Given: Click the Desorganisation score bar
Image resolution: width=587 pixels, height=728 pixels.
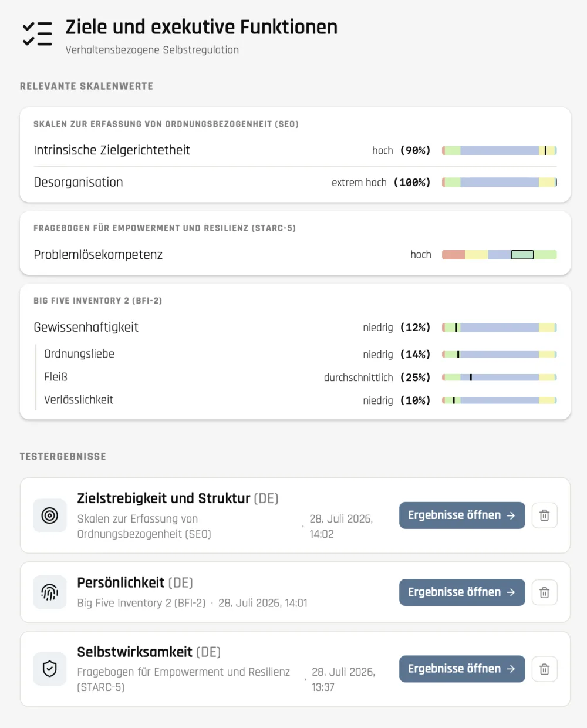Looking at the screenshot, I should click(x=500, y=183).
